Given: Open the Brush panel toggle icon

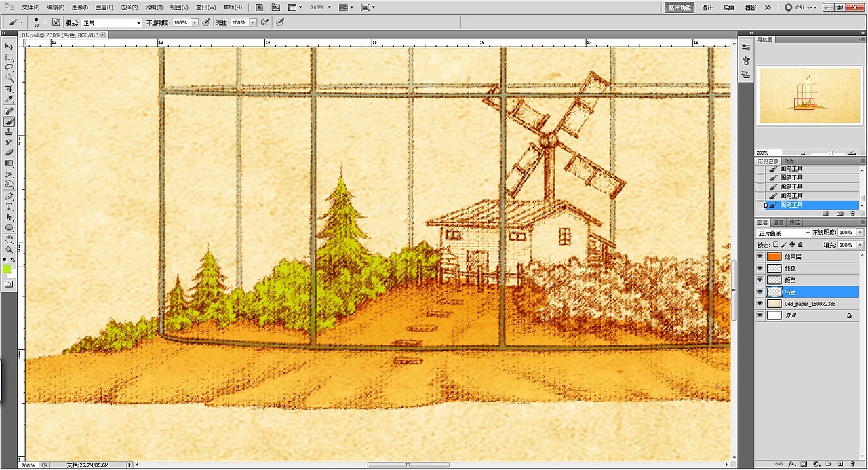Looking at the screenshot, I should pos(56,22).
